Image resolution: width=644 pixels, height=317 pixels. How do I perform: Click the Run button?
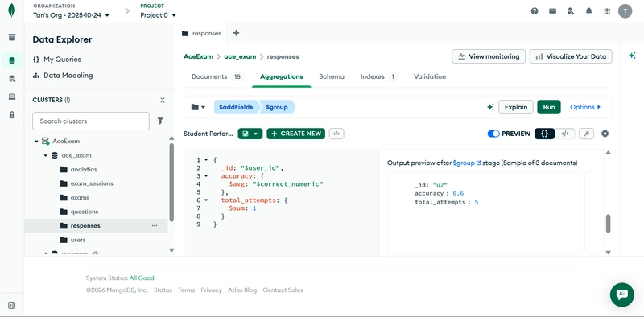tap(549, 107)
